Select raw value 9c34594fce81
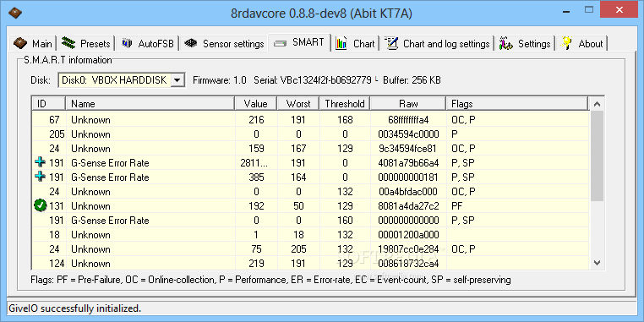The height and width of the screenshot is (322, 644). 408,148
